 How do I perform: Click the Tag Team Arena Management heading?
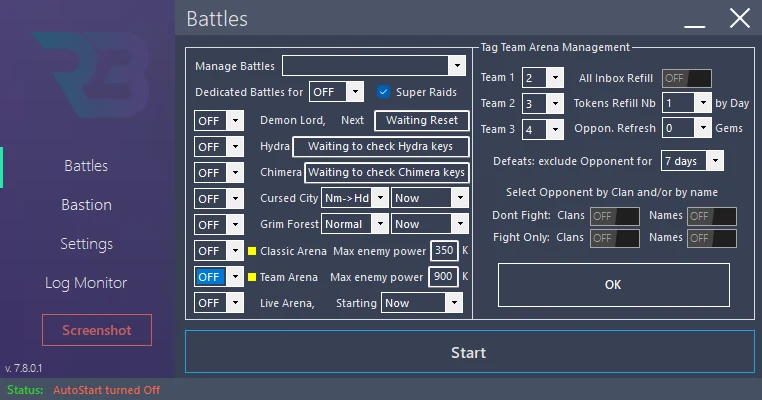coord(555,47)
